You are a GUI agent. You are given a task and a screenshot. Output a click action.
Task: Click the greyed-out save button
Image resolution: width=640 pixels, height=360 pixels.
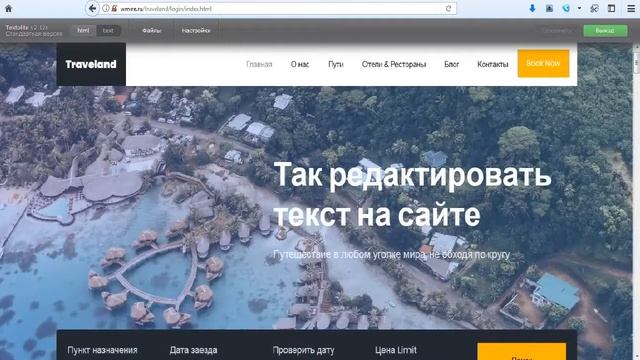[557, 31]
